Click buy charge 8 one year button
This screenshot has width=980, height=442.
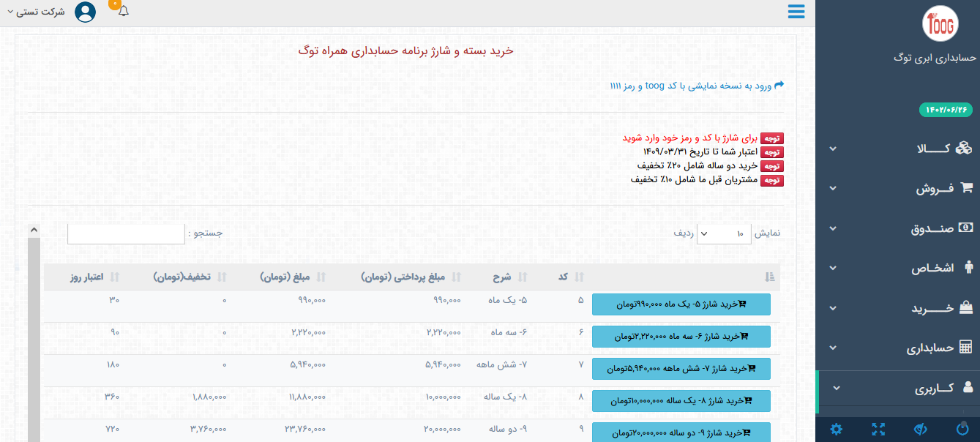[x=681, y=401]
